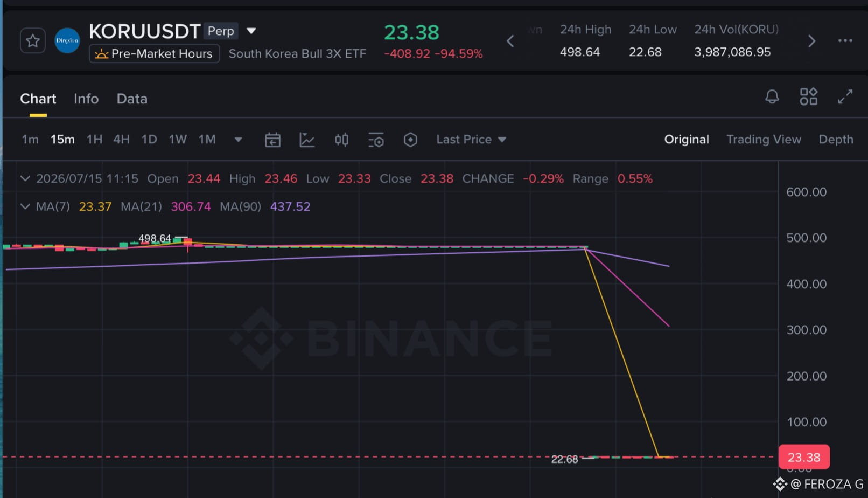
Task: Open the chart layout grid icon
Action: coord(808,96)
